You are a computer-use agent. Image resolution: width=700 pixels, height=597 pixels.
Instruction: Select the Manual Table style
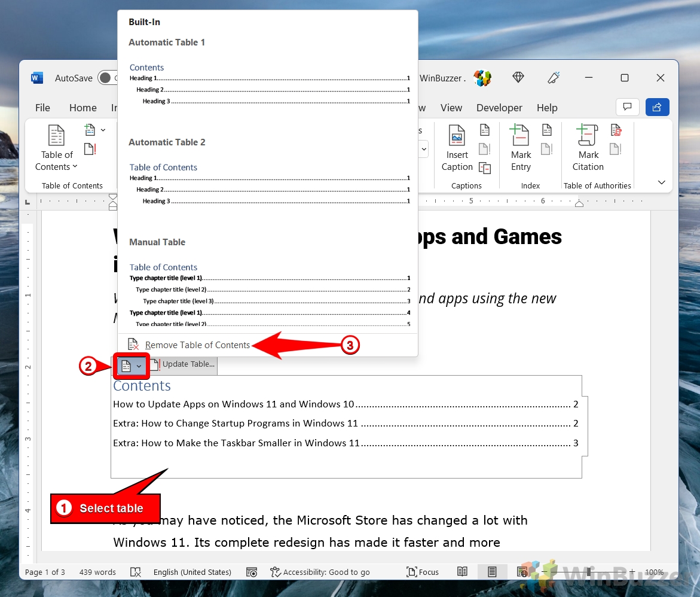coord(269,282)
